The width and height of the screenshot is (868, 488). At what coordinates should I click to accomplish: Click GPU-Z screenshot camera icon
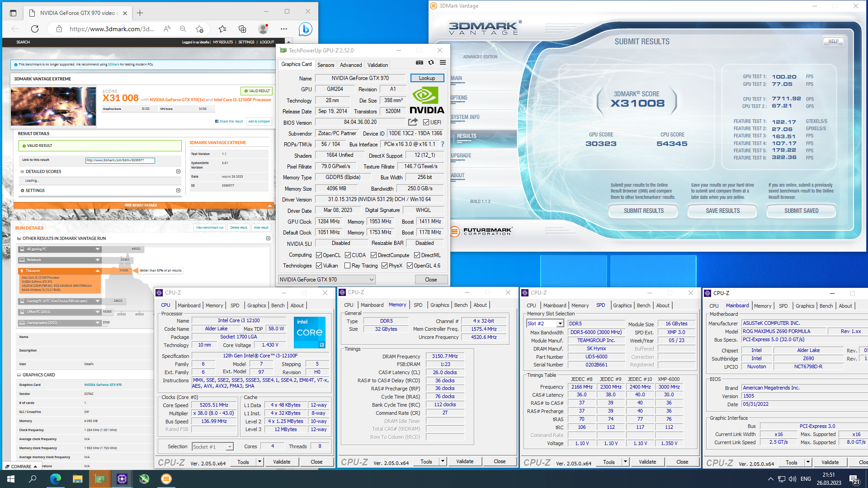click(x=420, y=63)
